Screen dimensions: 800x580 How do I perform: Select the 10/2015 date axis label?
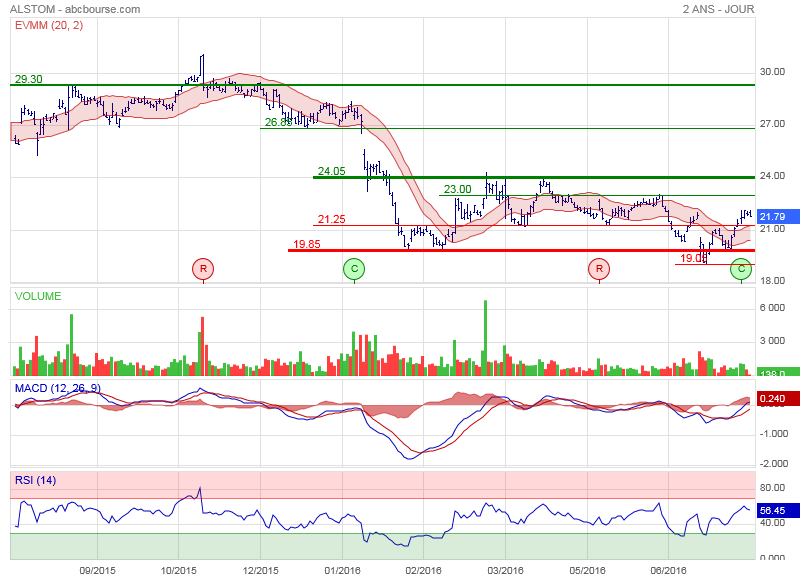coord(179,570)
